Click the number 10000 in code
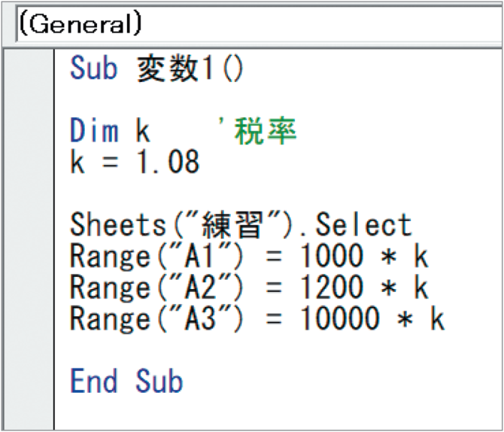This screenshot has width=504, height=432. [340, 318]
